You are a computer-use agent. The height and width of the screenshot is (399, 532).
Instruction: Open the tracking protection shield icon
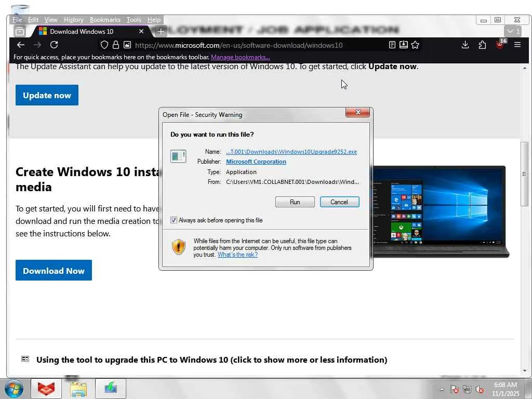(104, 45)
